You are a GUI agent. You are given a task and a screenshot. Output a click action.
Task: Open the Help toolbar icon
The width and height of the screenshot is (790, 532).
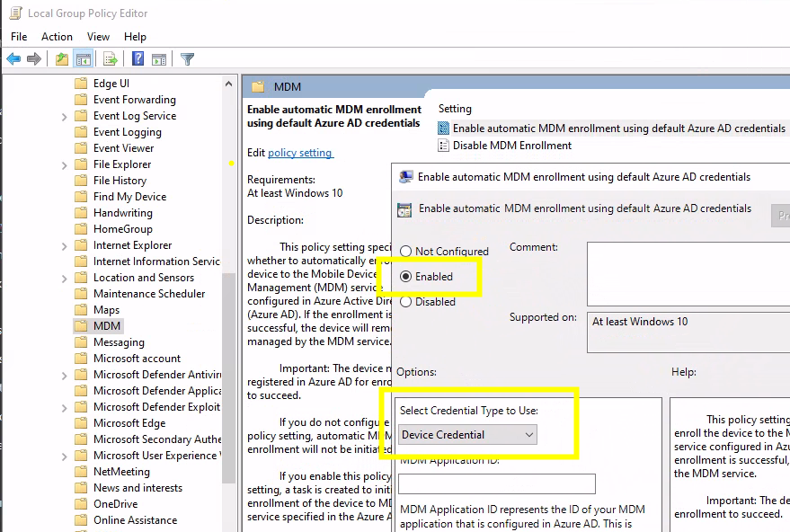coord(138,59)
